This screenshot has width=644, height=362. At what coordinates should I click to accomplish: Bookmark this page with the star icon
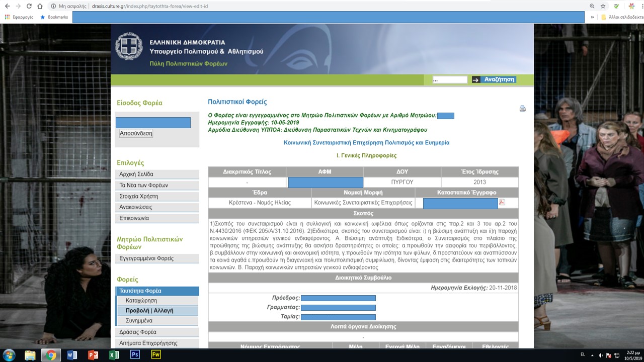603,6
